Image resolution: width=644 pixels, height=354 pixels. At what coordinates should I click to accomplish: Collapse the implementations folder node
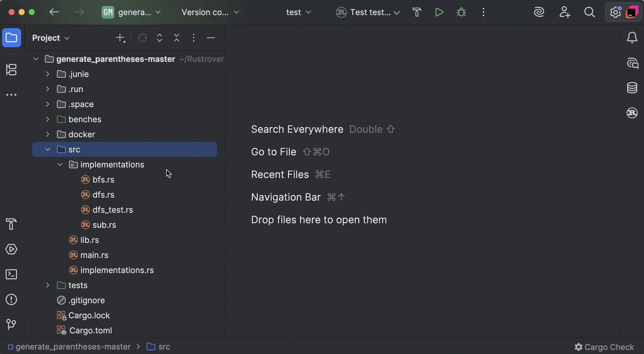(60, 165)
